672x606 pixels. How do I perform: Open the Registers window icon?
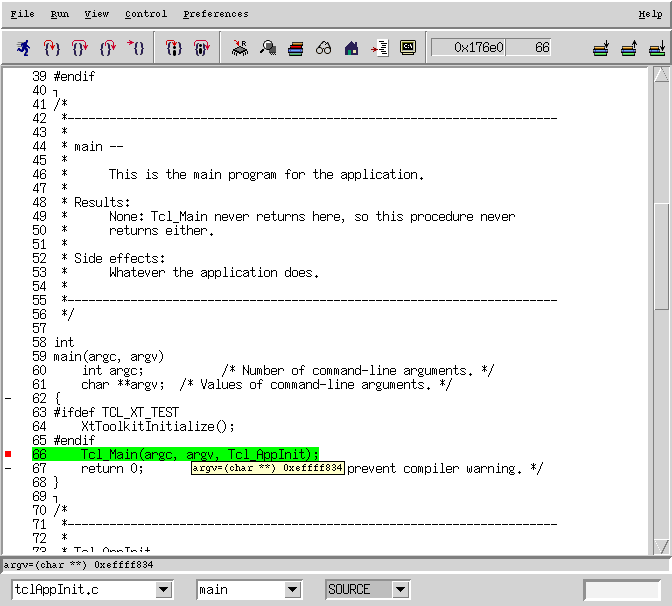coord(240,48)
